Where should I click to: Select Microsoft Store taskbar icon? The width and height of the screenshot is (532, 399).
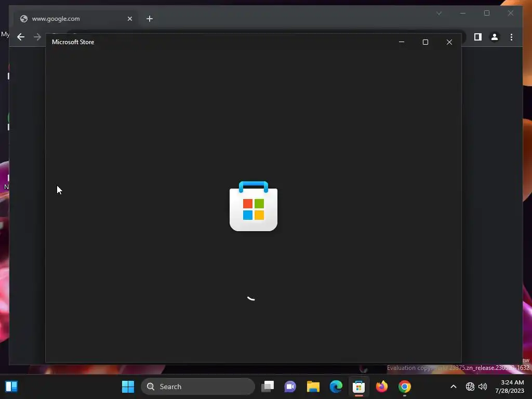[x=358, y=387]
